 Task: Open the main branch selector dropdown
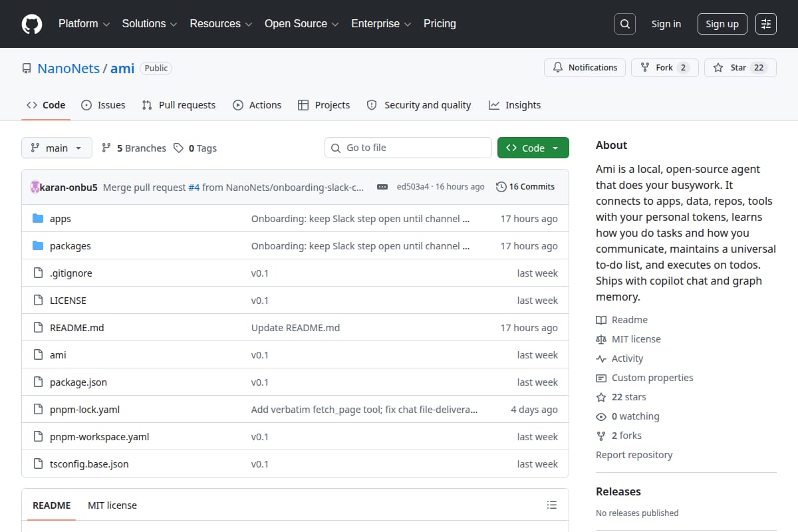click(x=57, y=148)
